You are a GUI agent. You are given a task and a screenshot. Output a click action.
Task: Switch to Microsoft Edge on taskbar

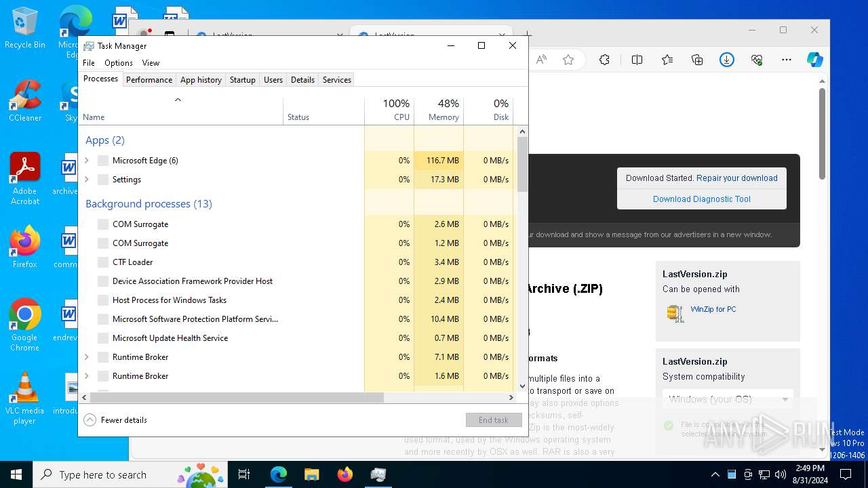pyautogui.click(x=279, y=474)
